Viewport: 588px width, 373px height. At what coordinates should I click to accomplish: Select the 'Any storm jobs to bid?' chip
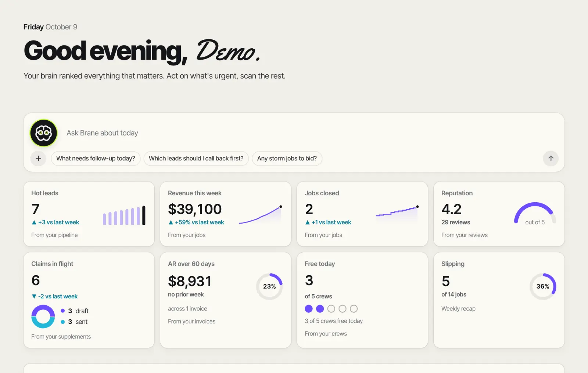point(287,159)
